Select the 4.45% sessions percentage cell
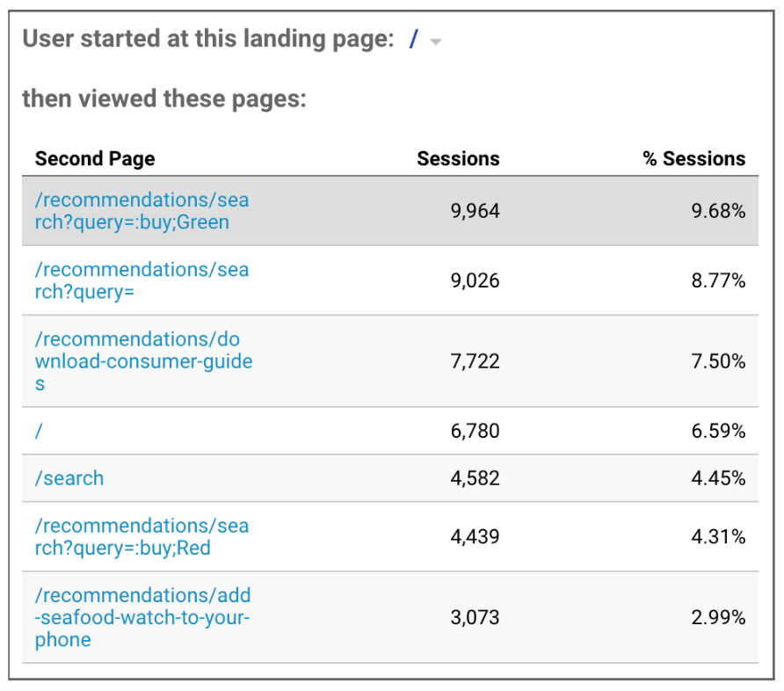Image resolution: width=784 pixels, height=691 pixels. 718,478
